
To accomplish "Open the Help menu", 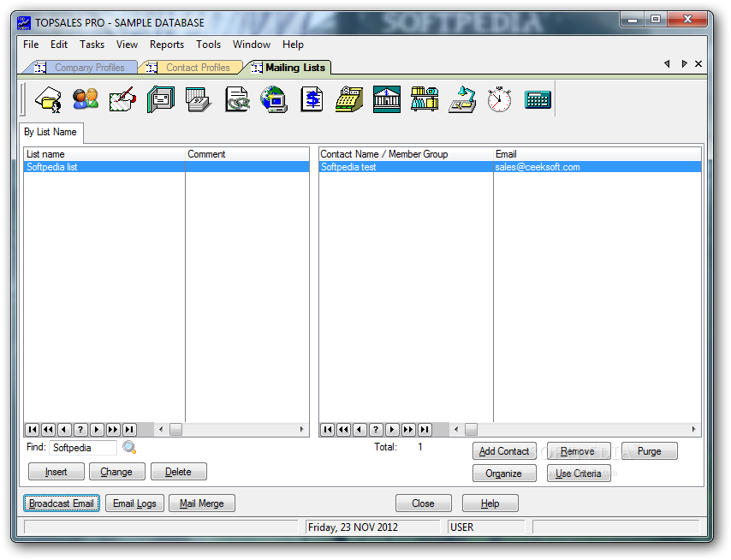I will (293, 45).
